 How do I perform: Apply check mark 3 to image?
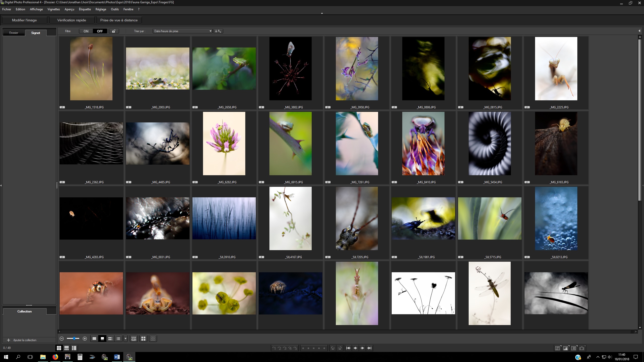285,348
